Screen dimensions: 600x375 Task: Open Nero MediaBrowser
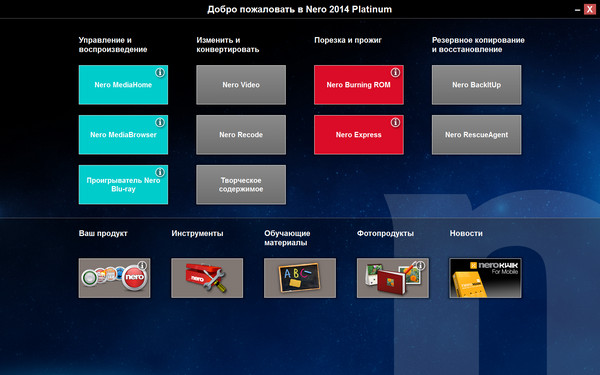123,135
